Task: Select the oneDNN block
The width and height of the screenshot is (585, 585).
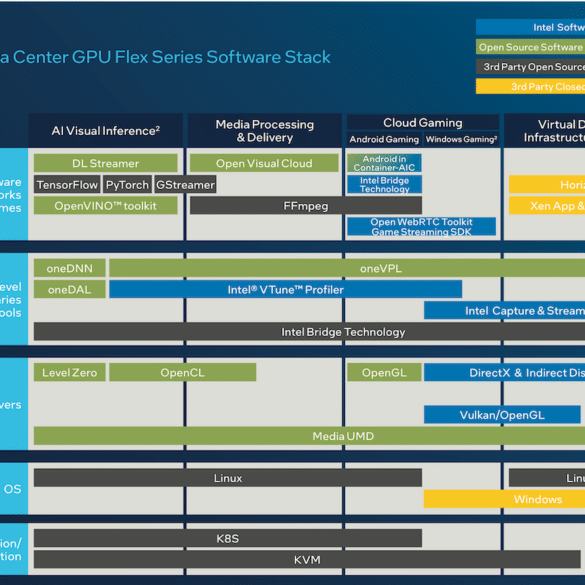Action: pyautogui.click(x=69, y=268)
